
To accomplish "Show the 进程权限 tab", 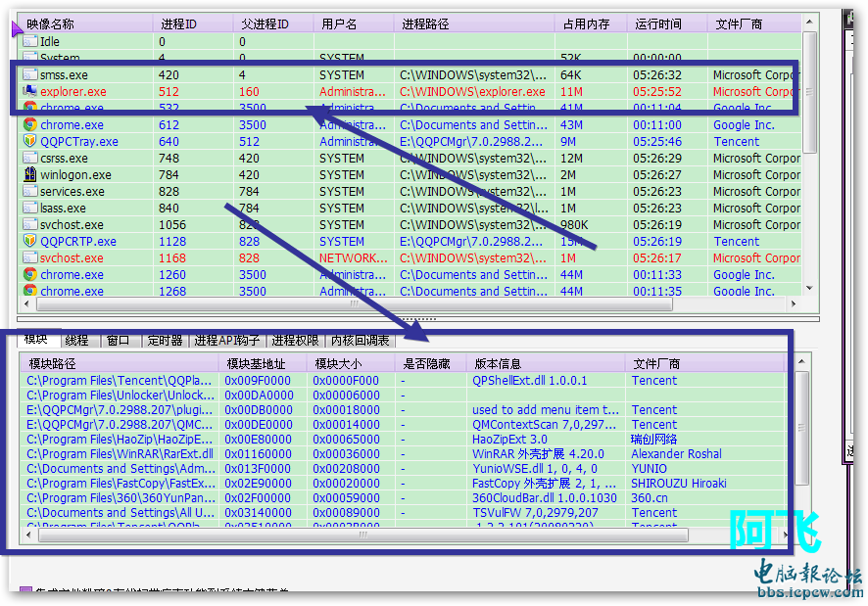I will (295, 341).
